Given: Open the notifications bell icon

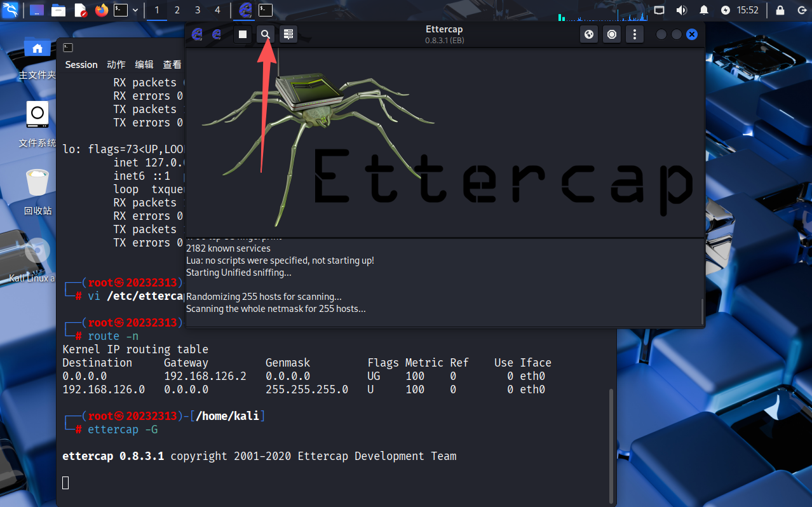Looking at the screenshot, I should click(x=704, y=10).
